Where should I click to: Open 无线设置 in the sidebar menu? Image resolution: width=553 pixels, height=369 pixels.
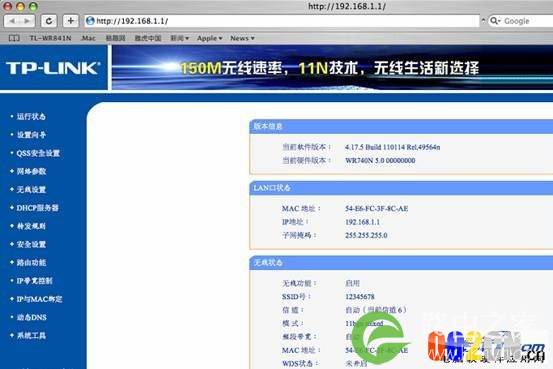31,189
